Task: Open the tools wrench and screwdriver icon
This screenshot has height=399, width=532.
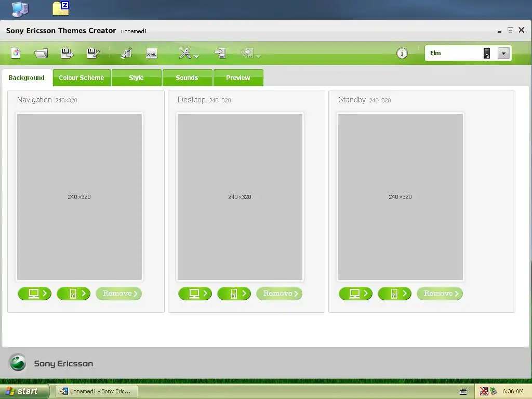Action: [x=185, y=53]
